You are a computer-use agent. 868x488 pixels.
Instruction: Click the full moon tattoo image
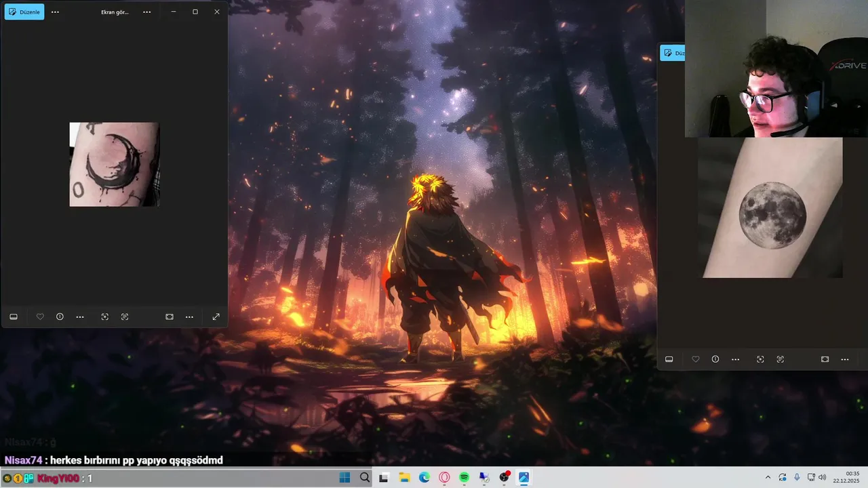click(x=770, y=207)
